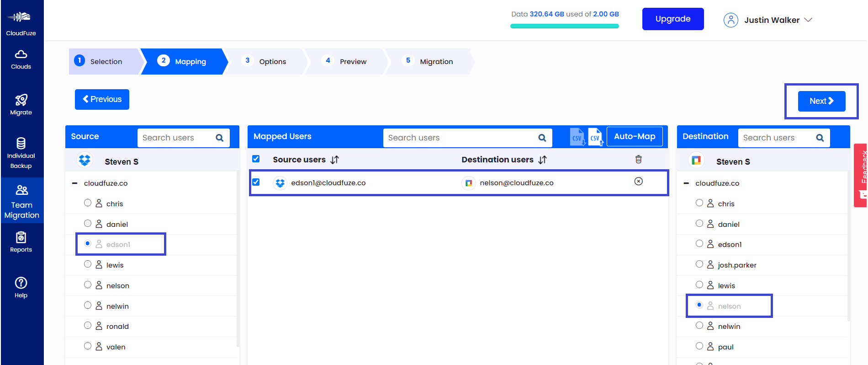Open Justin Walker account dropdown arrow
The height and width of the screenshot is (365, 868).
click(808, 20)
